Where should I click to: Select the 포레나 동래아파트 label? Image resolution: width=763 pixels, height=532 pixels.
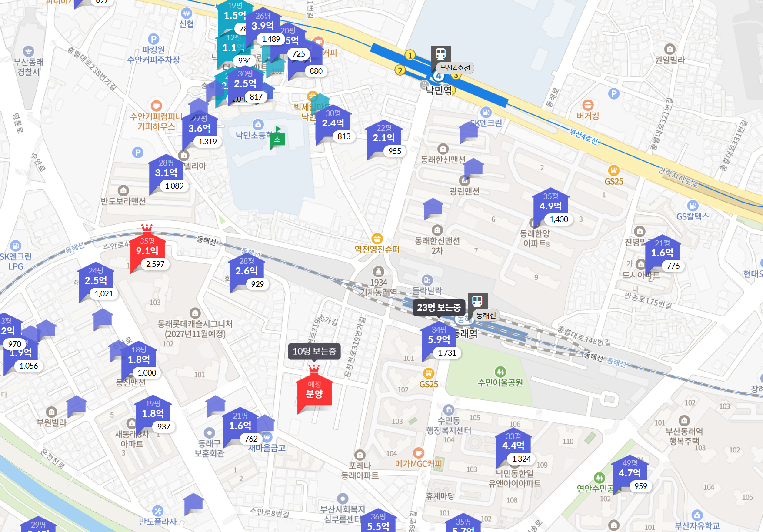(360, 470)
